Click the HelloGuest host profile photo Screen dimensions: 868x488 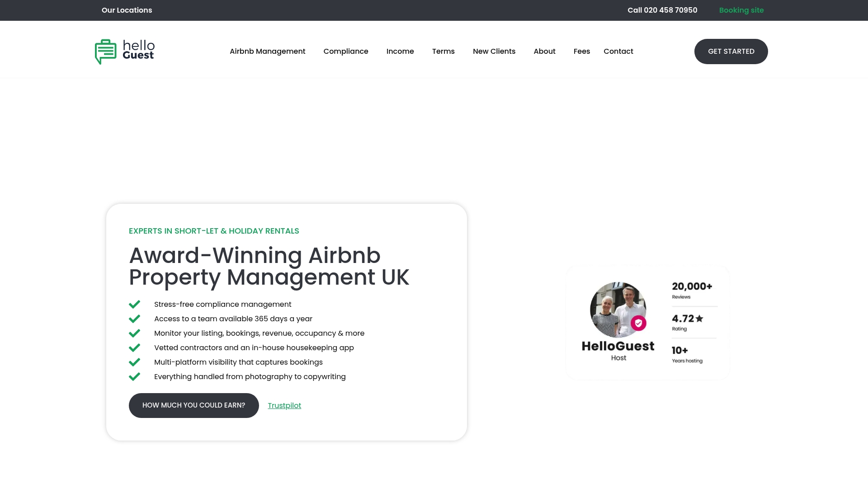tap(618, 310)
